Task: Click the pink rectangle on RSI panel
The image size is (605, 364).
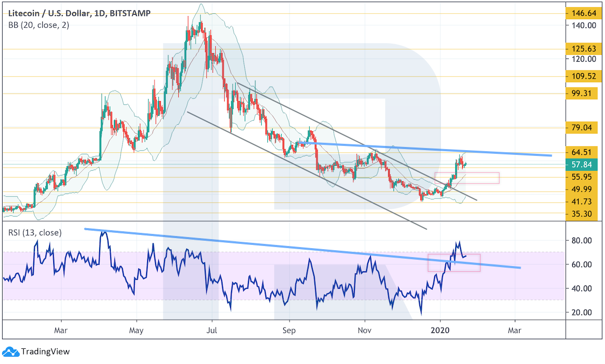Action: click(454, 263)
